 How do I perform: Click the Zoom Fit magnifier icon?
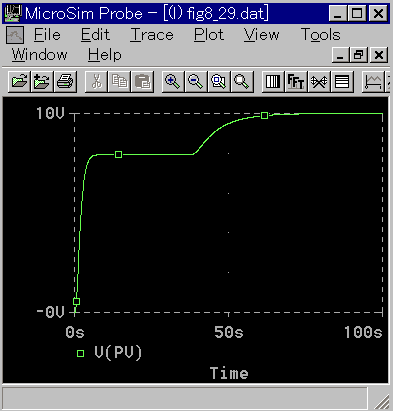(x=242, y=81)
